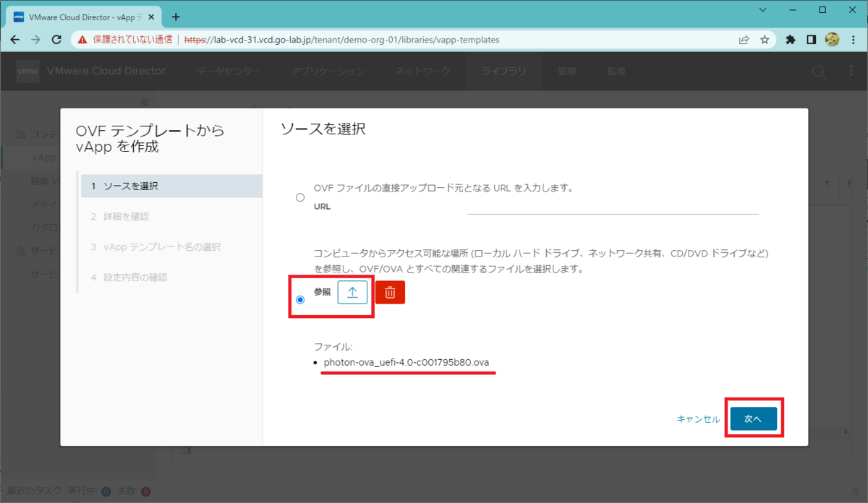Screen dimensions: 868x503
Task: Click the column filter icon in background table
Action: [827, 184]
